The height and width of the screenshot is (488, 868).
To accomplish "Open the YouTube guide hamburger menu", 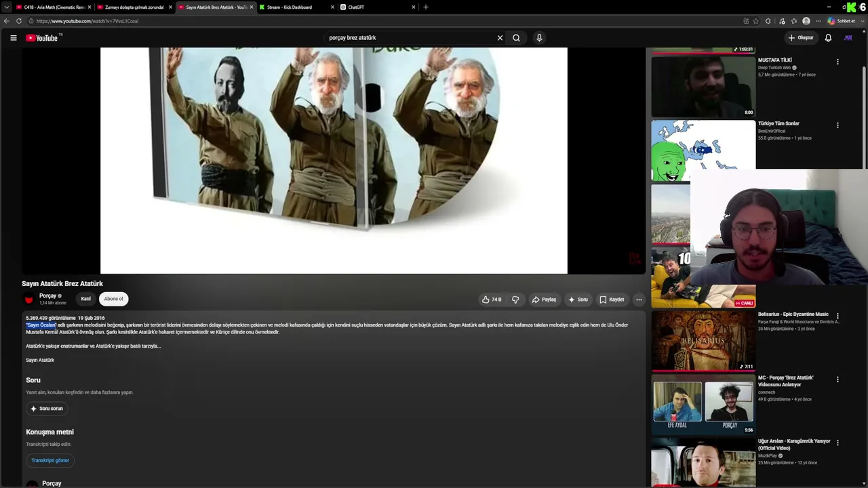I will coord(13,38).
